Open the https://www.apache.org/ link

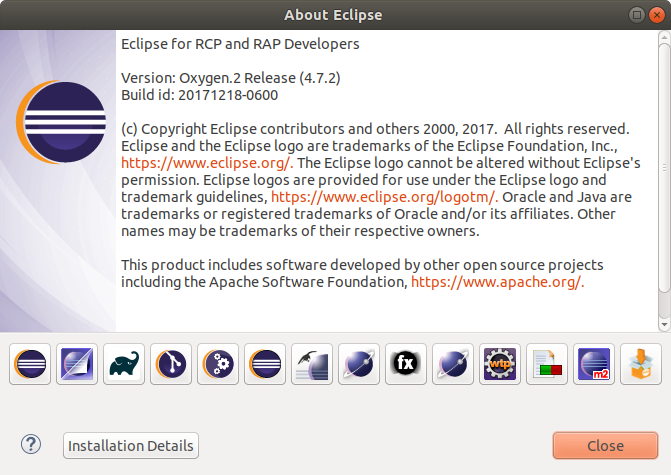click(498, 282)
